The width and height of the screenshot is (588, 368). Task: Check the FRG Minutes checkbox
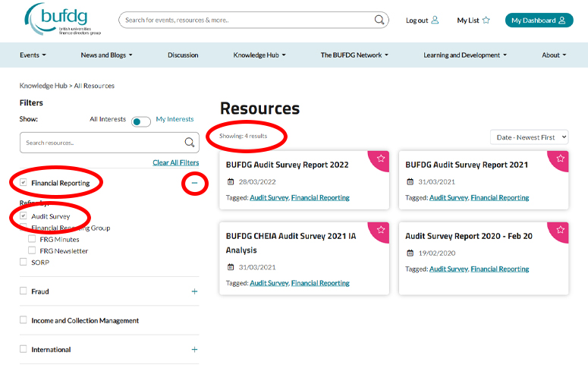[x=32, y=239]
